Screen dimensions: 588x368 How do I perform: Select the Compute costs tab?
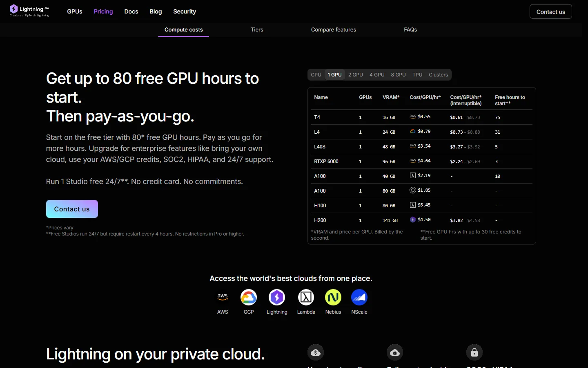(x=184, y=29)
